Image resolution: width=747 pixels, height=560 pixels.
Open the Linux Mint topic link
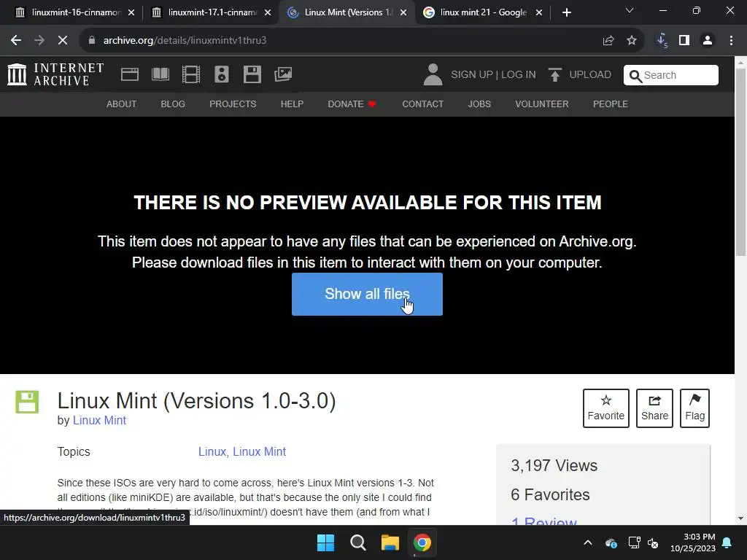pyautogui.click(x=259, y=452)
